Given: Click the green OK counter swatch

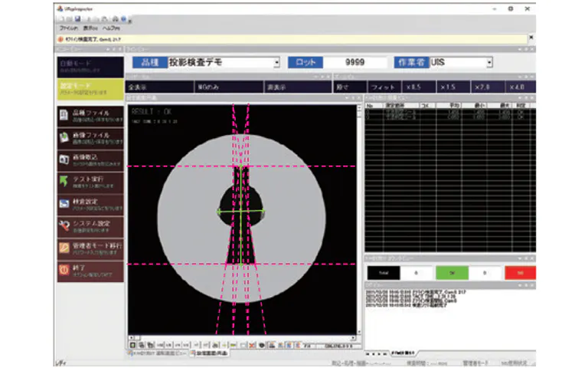Looking at the screenshot, I should (452, 272).
